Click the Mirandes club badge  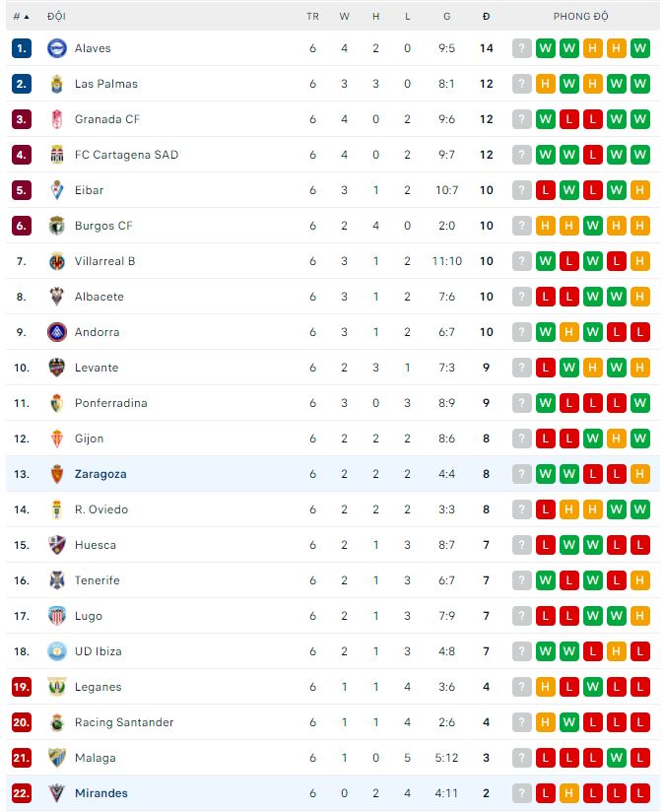coord(54,793)
